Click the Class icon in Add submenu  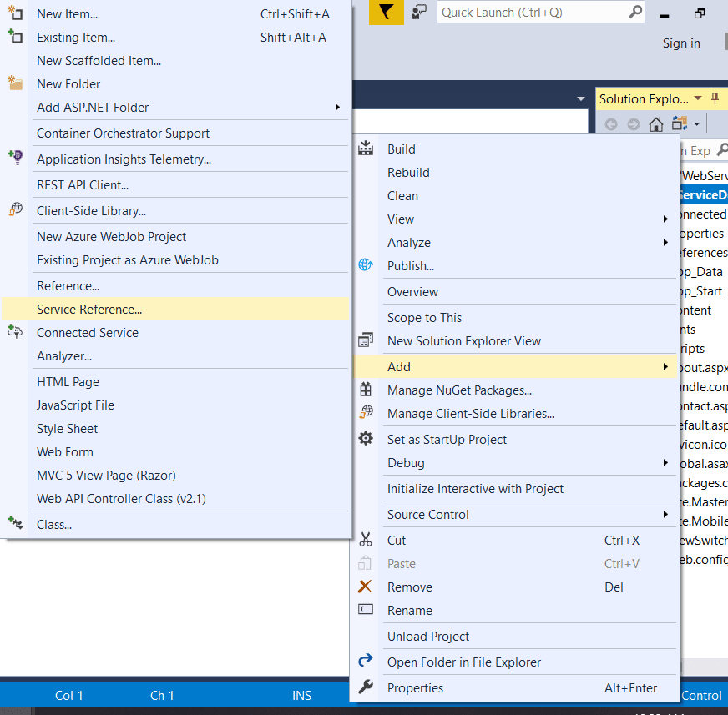(x=15, y=523)
